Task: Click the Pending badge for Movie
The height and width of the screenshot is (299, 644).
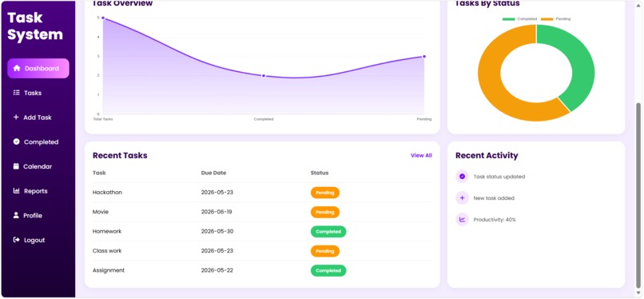Action: (325, 212)
